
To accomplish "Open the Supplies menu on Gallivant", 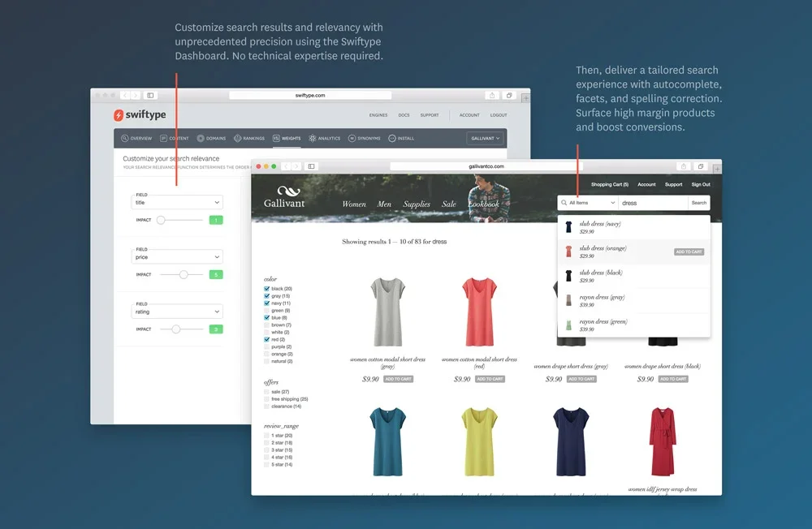I will click(x=417, y=204).
